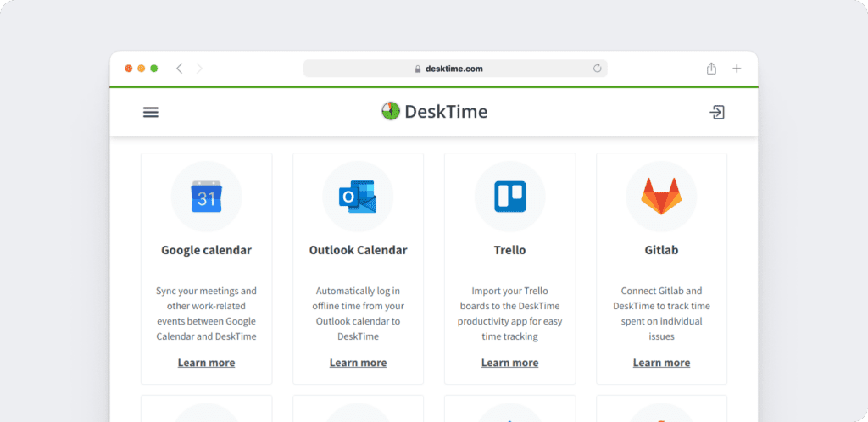Click the browser forward arrow
This screenshot has width=868, height=422.
[199, 69]
